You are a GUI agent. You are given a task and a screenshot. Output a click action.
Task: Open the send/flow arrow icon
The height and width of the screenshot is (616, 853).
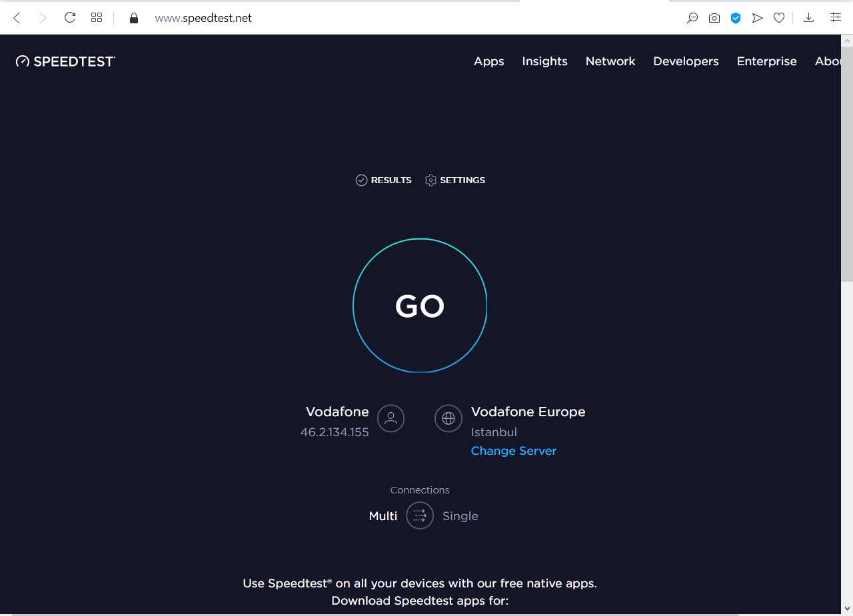(757, 18)
